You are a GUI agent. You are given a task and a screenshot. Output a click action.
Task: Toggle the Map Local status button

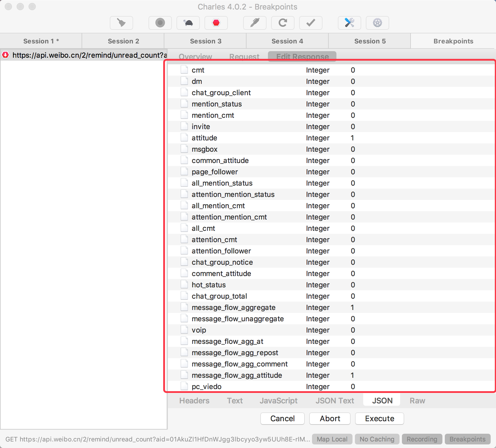click(332, 439)
